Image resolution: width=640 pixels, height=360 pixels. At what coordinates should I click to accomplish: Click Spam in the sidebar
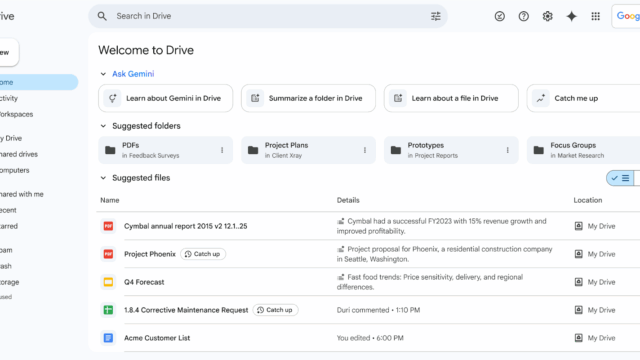[6, 250]
